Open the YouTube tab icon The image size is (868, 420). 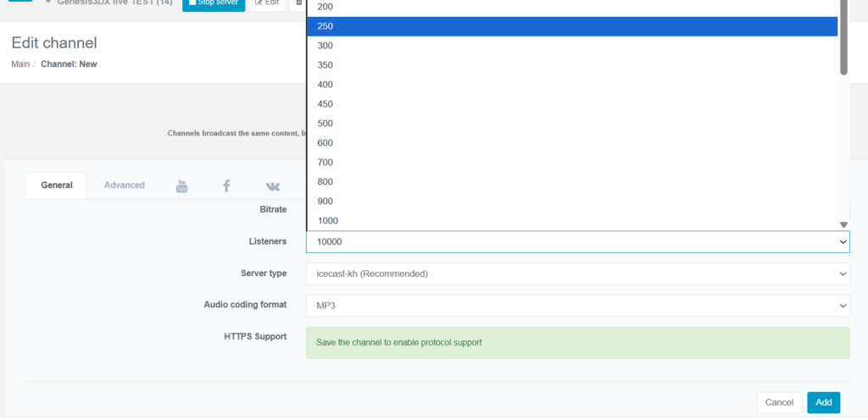click(181, 185)
